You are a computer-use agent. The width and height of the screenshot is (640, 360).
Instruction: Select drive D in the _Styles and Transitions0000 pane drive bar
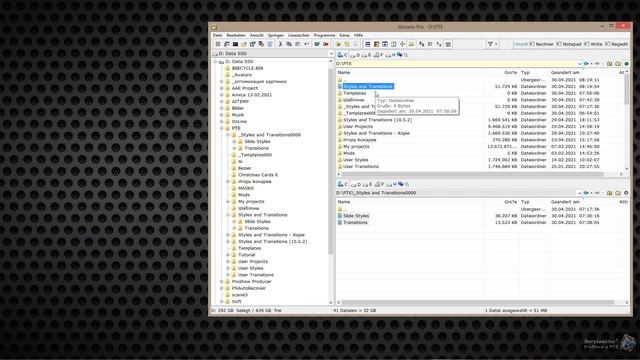[355, 184]
